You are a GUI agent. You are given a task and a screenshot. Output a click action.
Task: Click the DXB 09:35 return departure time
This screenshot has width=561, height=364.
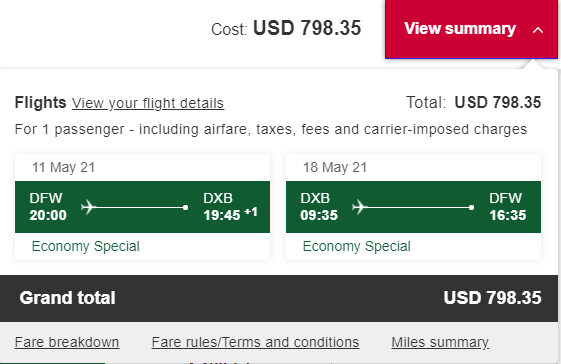coord(319,215)
